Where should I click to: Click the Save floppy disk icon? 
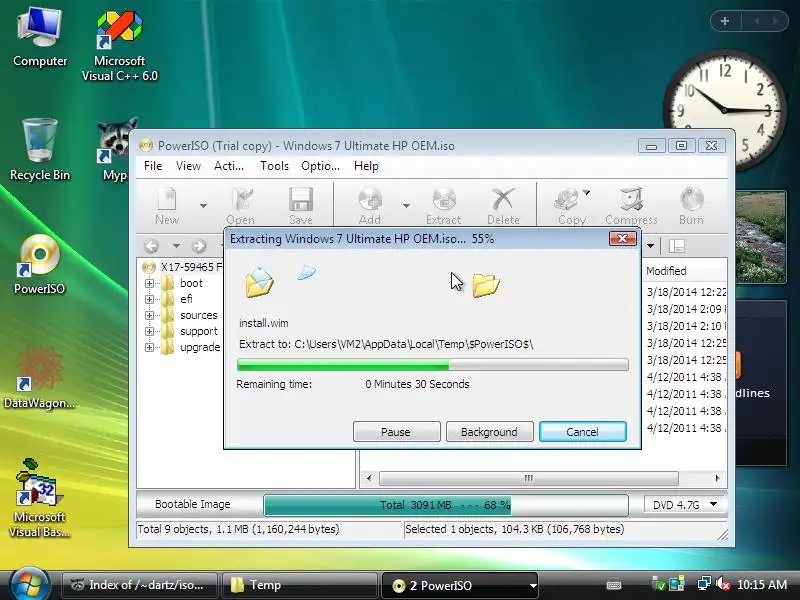[x=301, y=206]
